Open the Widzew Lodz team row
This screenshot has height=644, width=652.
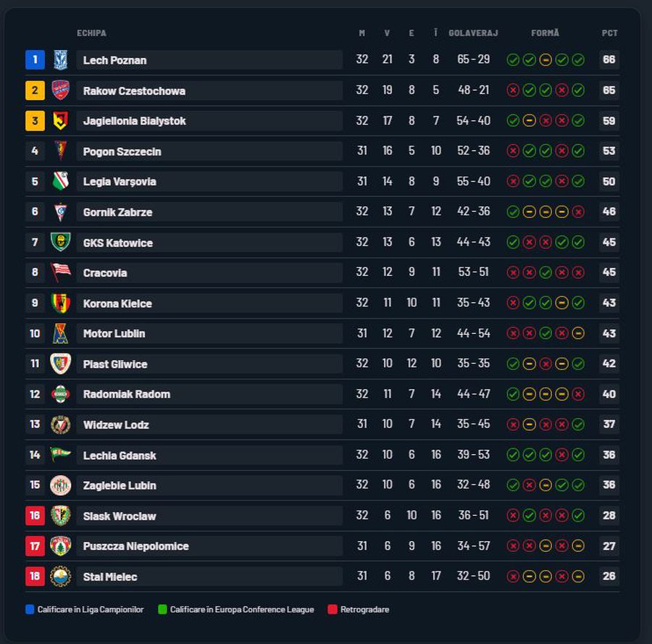(322, 425)
